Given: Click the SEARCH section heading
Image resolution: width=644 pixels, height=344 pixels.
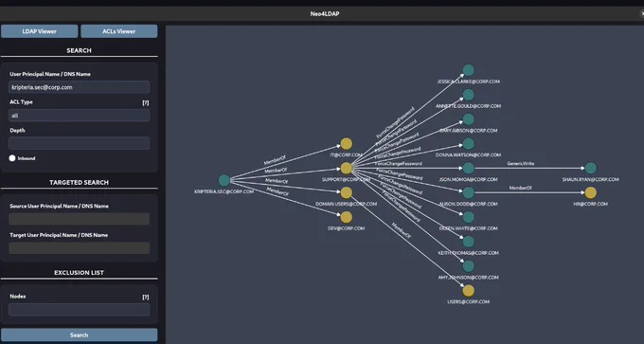Looking at the screenshot, I should tap(79, 50).
